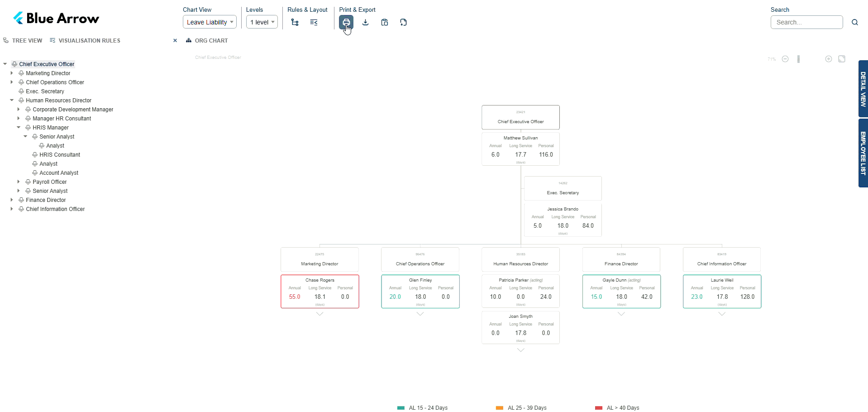Zoom out on the chart
The width and height of the screenshot is (868, 412).
tap(785, 59)
